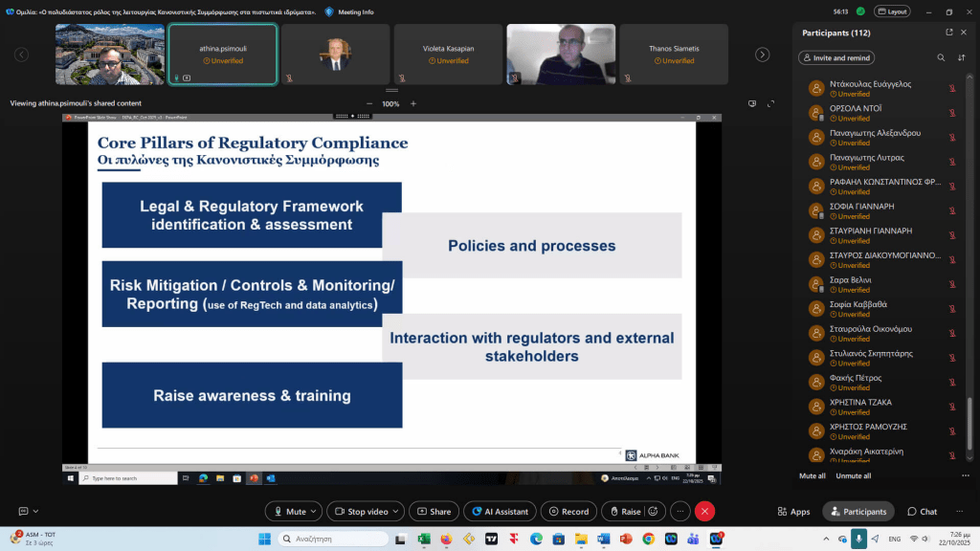
Task: Start recording with the Record button
Action: 568,512
